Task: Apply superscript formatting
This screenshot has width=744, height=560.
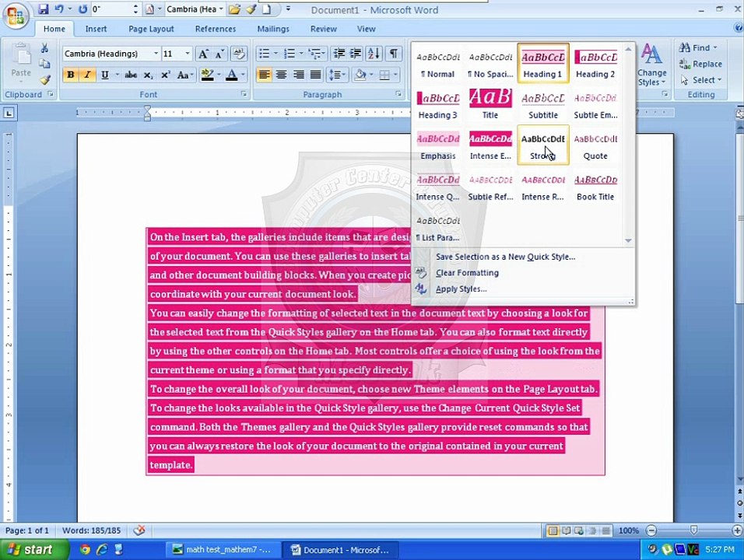Action: [165, 75]
